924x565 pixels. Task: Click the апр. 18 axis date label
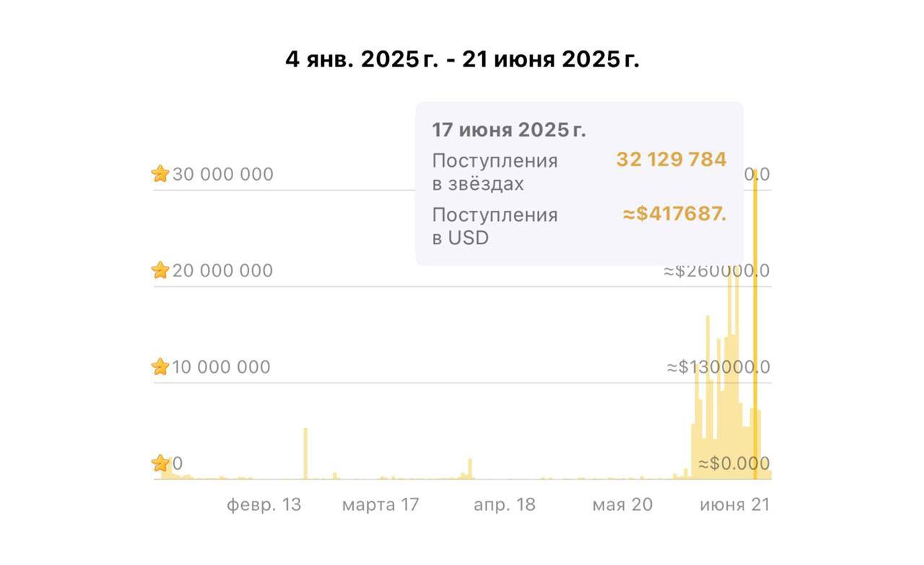505,504
